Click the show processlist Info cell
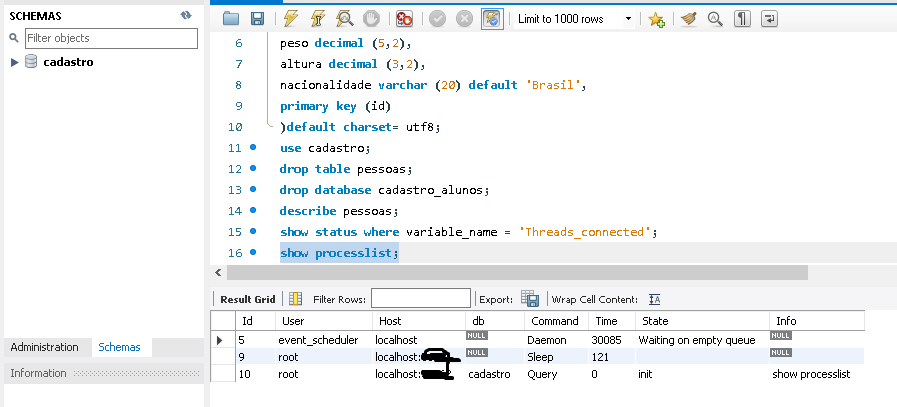Image resolution: width=897 pixels, height=407 pixels. 817,374
